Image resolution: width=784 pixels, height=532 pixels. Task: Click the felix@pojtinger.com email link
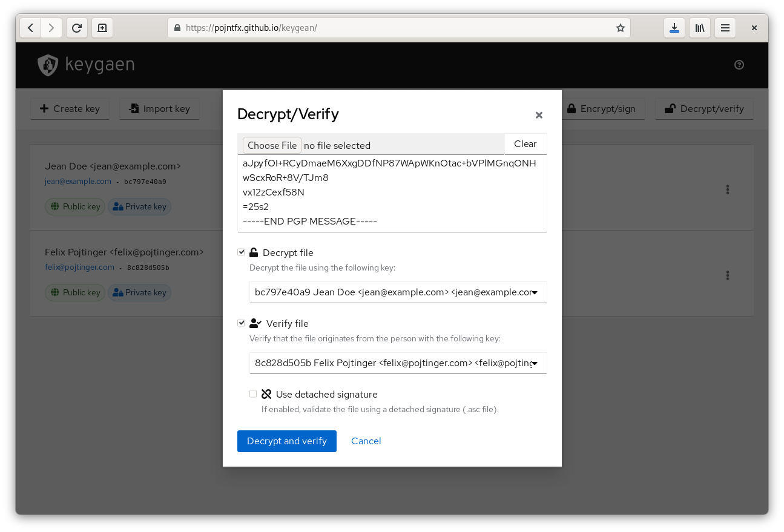(x=79, y=267)
